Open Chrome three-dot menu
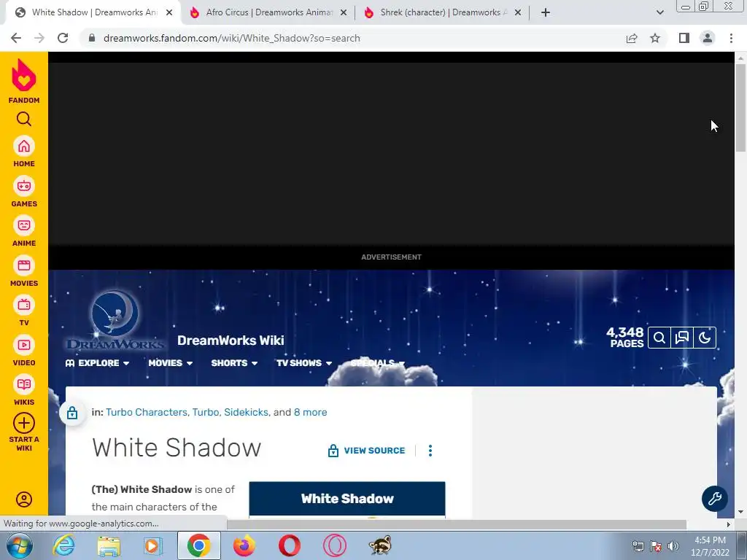 tap(731, 38)
